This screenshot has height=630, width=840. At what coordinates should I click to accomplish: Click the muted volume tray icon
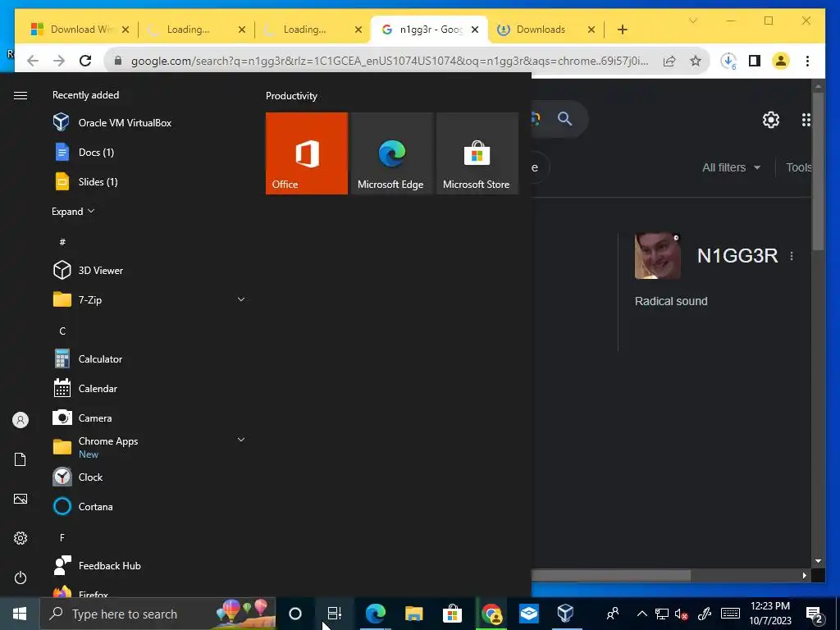coord(681,614)
